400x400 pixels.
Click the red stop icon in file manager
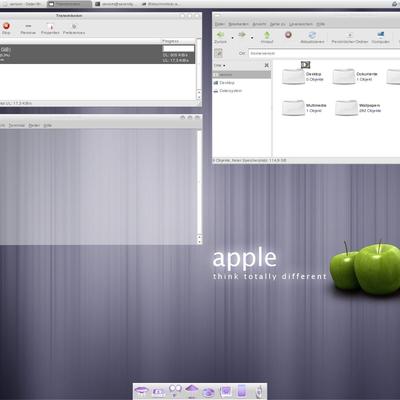288,35
